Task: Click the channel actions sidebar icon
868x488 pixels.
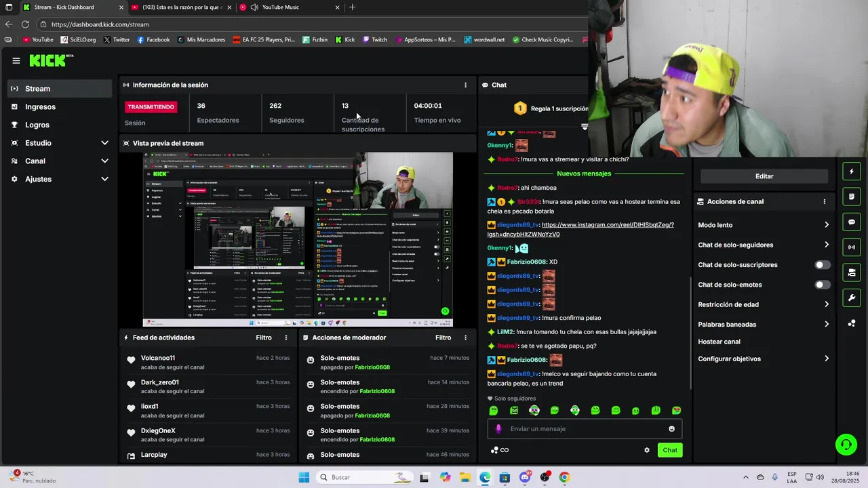Action: tap(852, 272)
